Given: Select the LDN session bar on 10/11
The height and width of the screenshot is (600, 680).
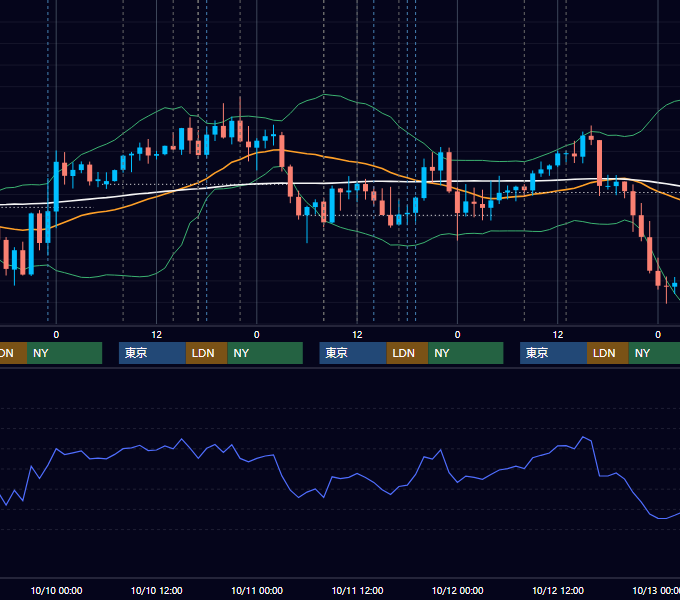Looking at the screenshot, I should click(407, 353).
